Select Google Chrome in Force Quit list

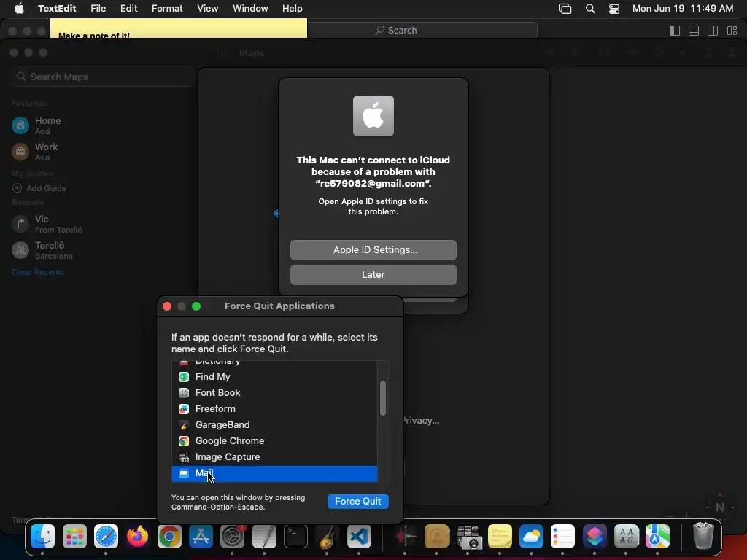(x=274, y=441)
